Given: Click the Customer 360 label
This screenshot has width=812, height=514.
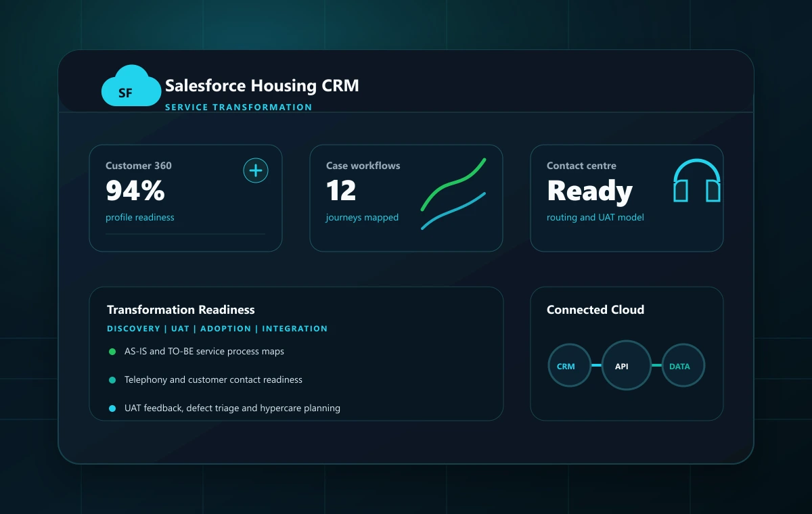Looking at the screenshot, I should coord(139,166).
